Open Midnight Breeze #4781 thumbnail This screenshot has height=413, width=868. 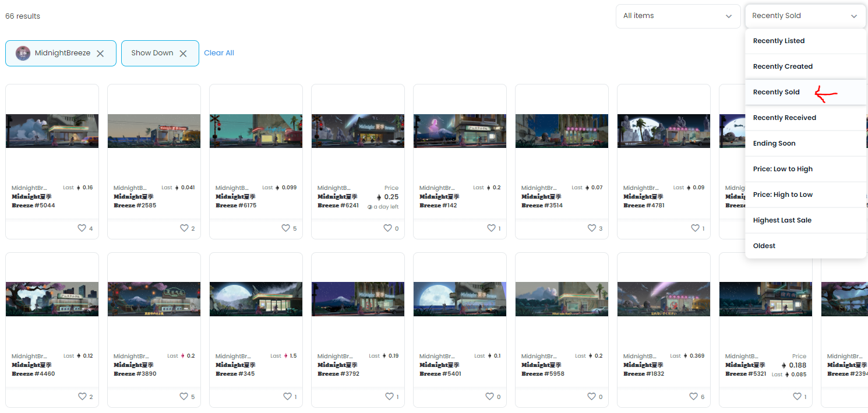664,131
